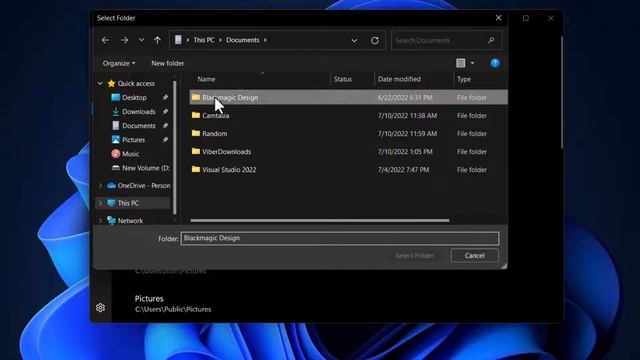The height and width of the screenshot is (360, 640).
Task: Open the Organize menu
Action: (x=119, y=63)
